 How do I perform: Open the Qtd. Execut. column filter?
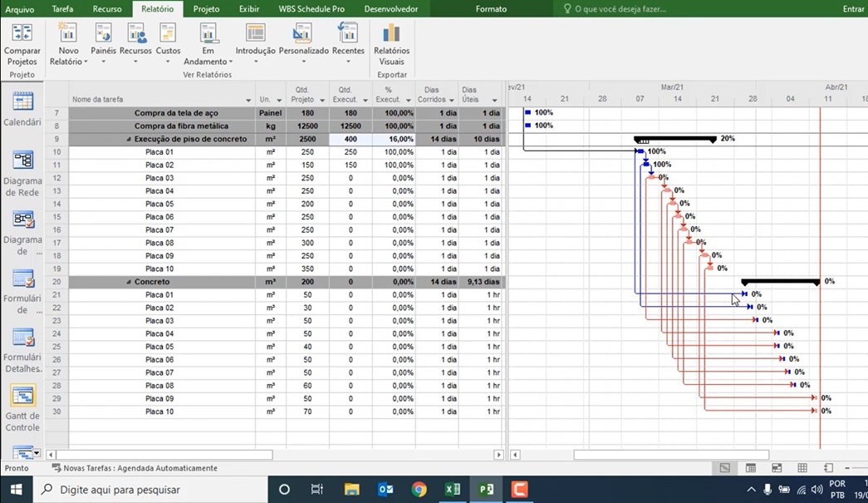365,101
